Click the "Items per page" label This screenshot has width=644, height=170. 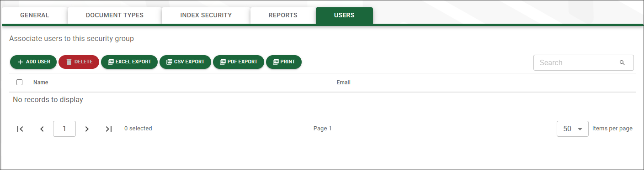click(612, 129)
